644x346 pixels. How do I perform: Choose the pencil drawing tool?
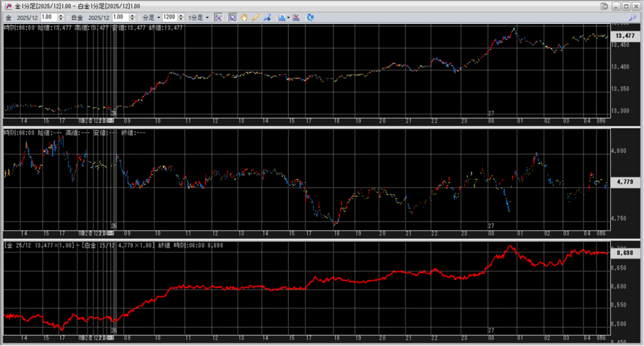(x=255, y=17)
